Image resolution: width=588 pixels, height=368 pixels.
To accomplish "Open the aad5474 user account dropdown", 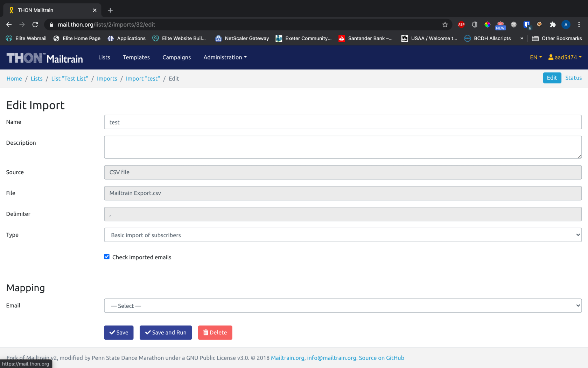I will pyautogui.click(x=565, y=57).
